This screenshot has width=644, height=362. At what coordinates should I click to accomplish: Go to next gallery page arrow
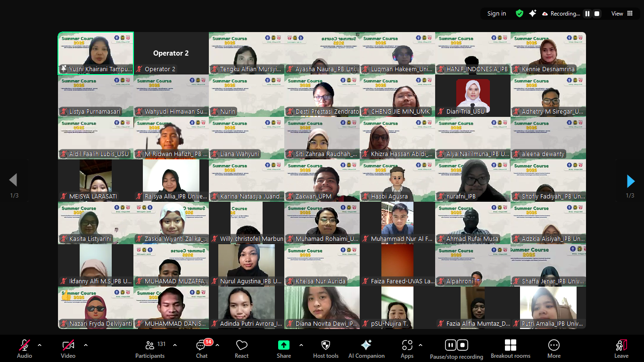point(630,181)
